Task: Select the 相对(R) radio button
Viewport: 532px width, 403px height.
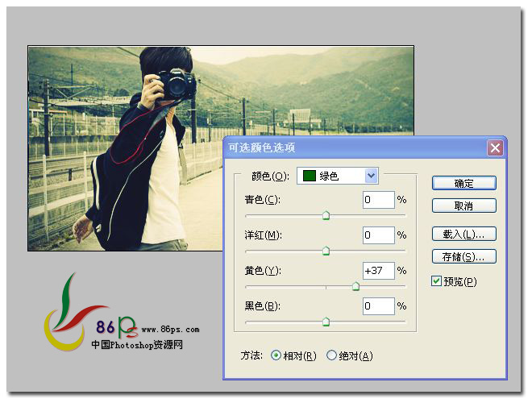Action: click(276, 355)
